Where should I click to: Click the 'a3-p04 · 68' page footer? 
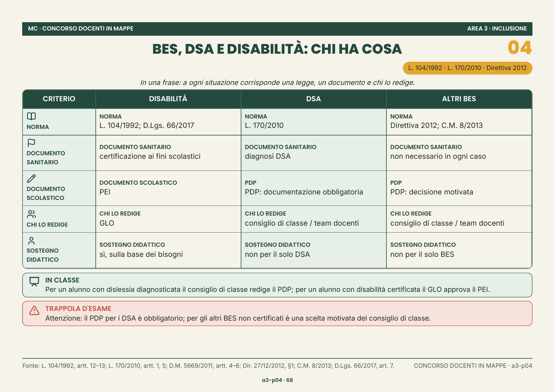[x=277, y=380]
